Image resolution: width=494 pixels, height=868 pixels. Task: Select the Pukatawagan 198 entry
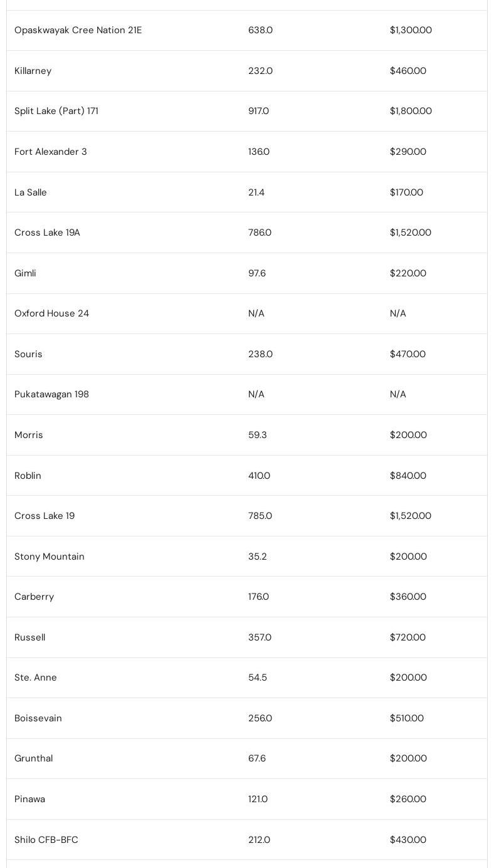point(51,394)
